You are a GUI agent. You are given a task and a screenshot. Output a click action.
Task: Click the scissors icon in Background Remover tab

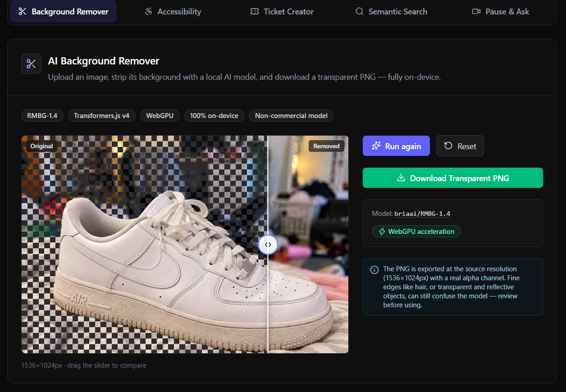click(23, 11)
